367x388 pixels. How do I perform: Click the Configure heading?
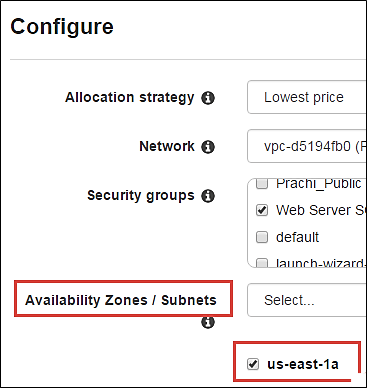pyautogui.click(x=62, y=27)
